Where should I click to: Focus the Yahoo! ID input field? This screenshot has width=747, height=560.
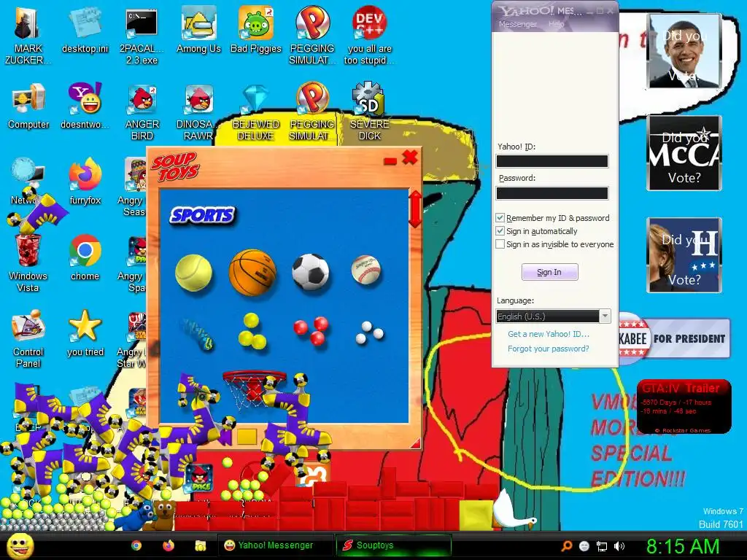pos(552,161)
